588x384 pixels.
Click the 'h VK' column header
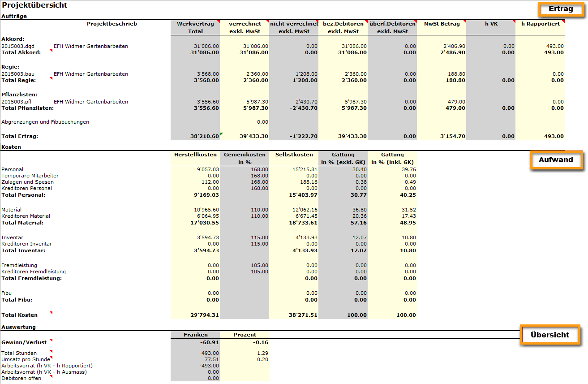tap(491, 24)
